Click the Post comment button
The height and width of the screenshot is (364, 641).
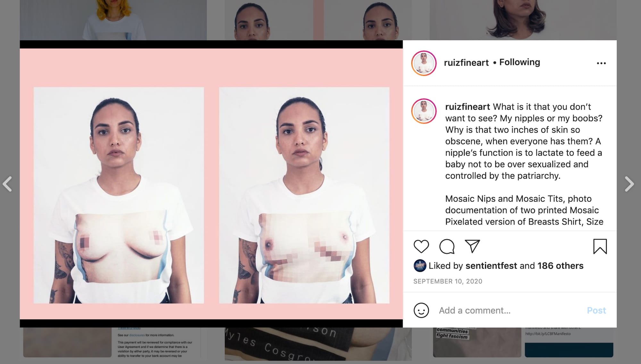click(596, 310)
